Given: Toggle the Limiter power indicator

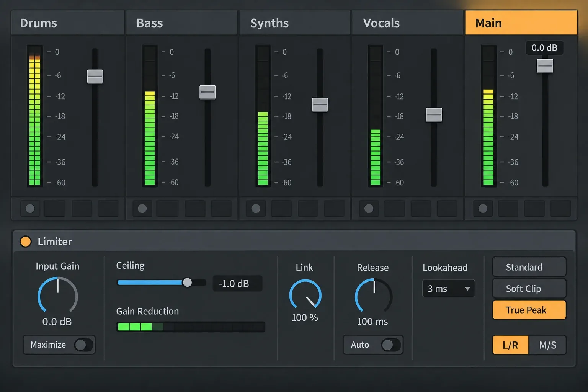Looking at the screenshot, I should pyautogui.click(x=26, y=242).
